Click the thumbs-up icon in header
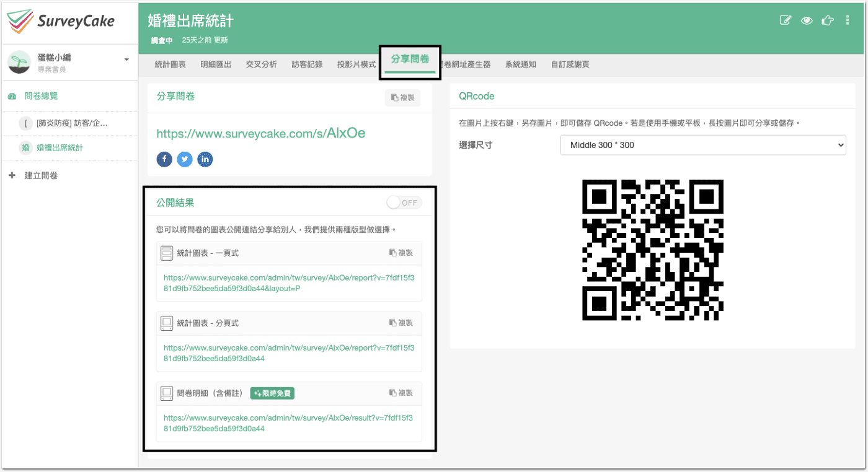 coord(827,20)
